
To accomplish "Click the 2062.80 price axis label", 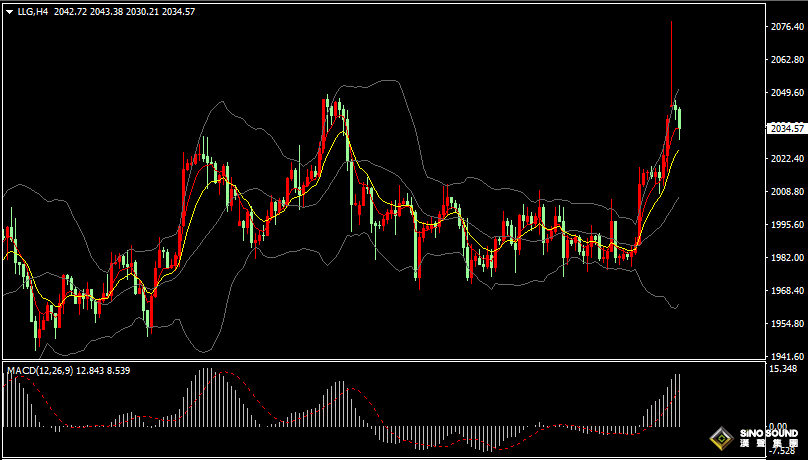I will [x=784, y=60].
